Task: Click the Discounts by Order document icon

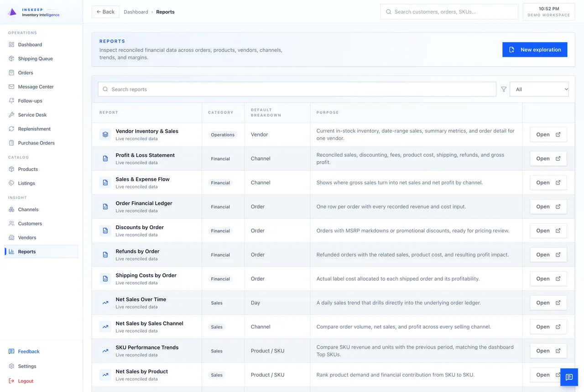Action: 105,230
